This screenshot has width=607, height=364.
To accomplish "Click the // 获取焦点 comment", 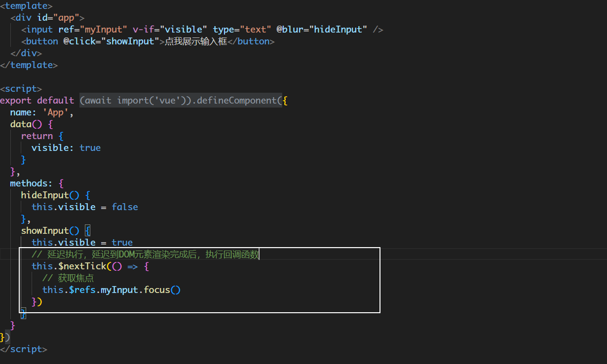I will [68, 278].
